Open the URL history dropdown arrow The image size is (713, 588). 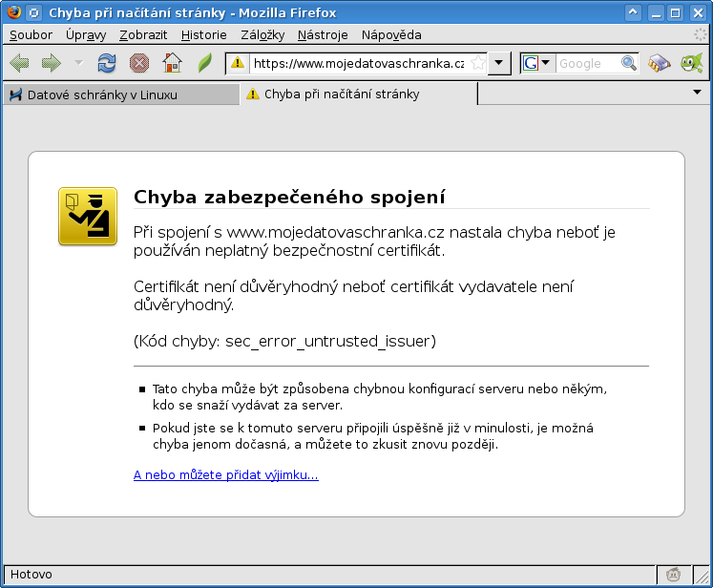499,63
